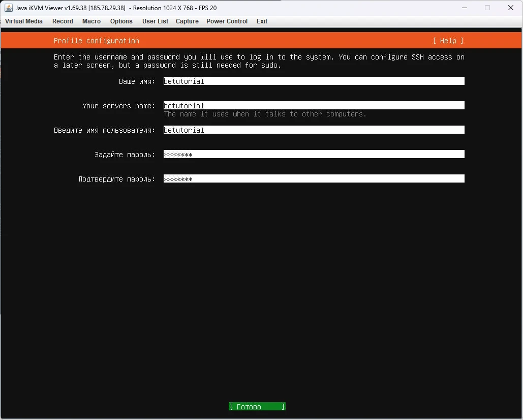The height and width of the screenshot is (420, 523).
Task: Minimize the iKVM Viewer window
Action: click(464, 8)
